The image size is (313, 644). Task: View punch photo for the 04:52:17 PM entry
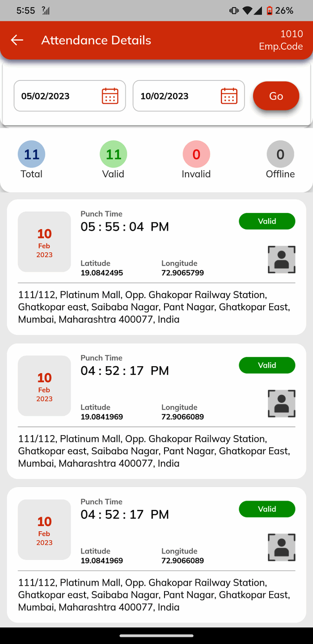pos(281,403)
